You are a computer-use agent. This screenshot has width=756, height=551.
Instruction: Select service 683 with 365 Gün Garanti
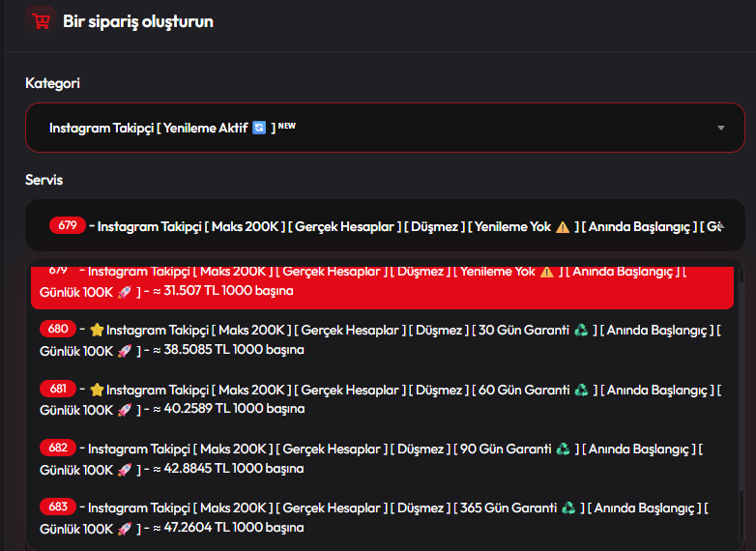tap(382, 518)
